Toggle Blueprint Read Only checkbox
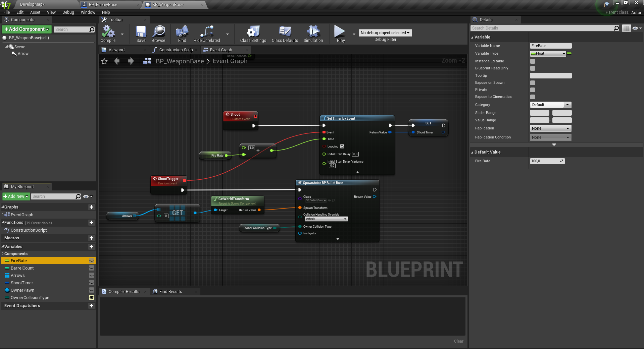This screenshot has width=644, height=349. (x=533, y=68)
